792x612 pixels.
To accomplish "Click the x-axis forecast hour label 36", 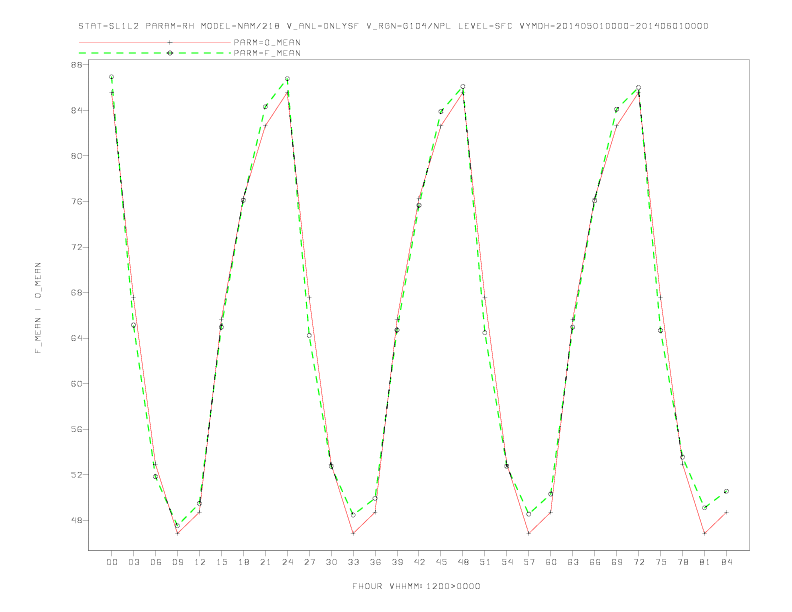I will tap(375, 562).
